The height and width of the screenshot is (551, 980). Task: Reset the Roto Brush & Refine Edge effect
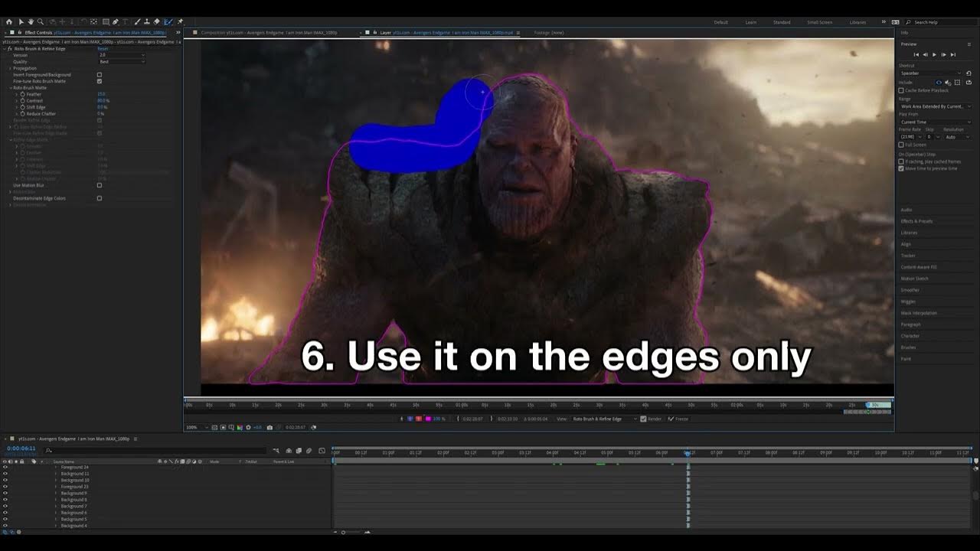coord(103,48)
